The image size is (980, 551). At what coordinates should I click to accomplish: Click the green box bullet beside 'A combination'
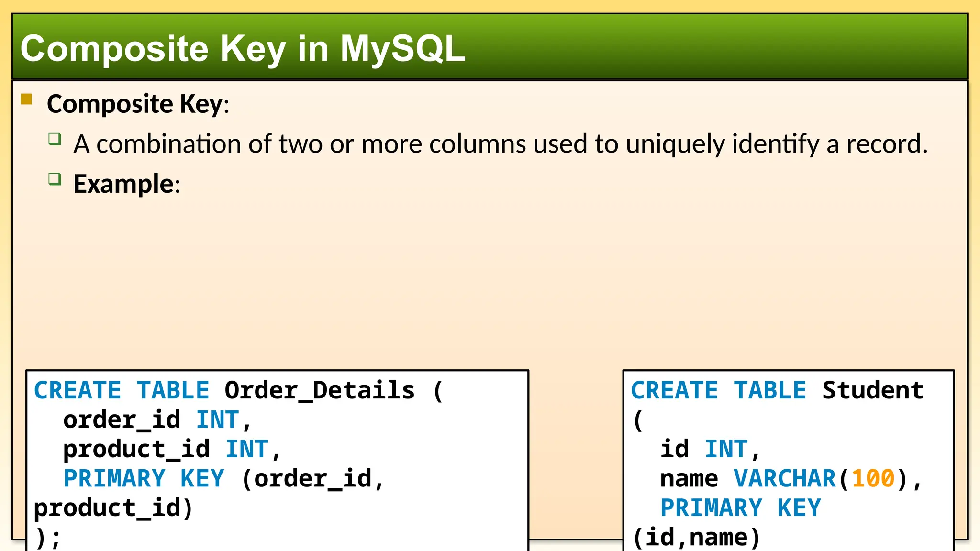(55, 139)
